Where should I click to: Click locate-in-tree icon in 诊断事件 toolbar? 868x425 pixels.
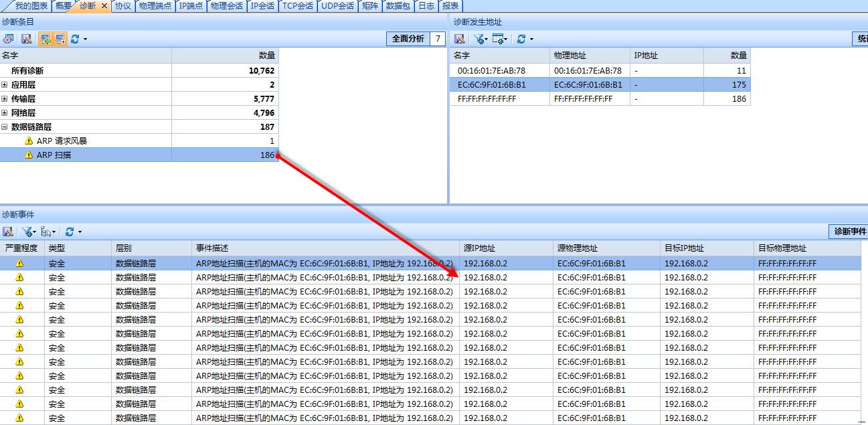click(x=46, y=232)
